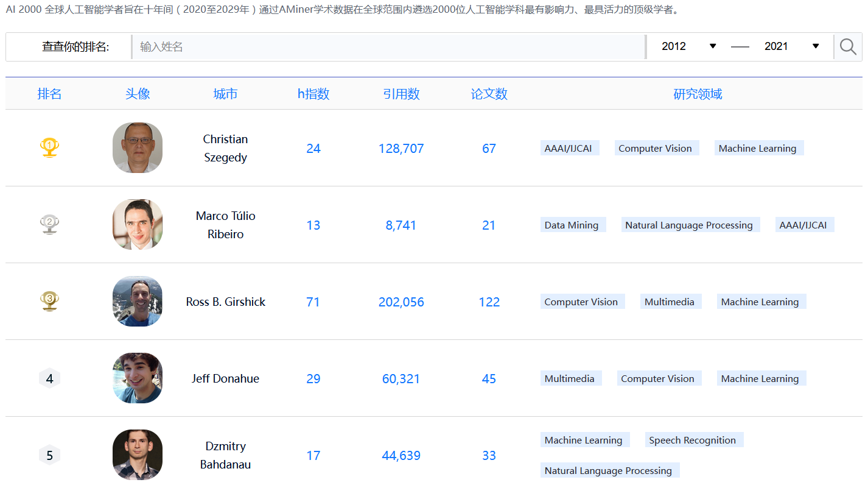Click Jeff Donahue's avatar image
868x488 pixels.
tap(137, 378)
